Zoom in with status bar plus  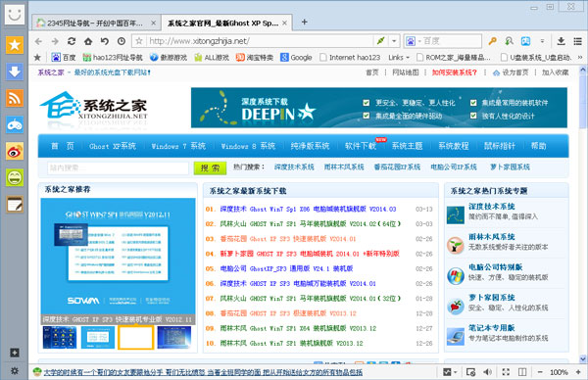578,372
